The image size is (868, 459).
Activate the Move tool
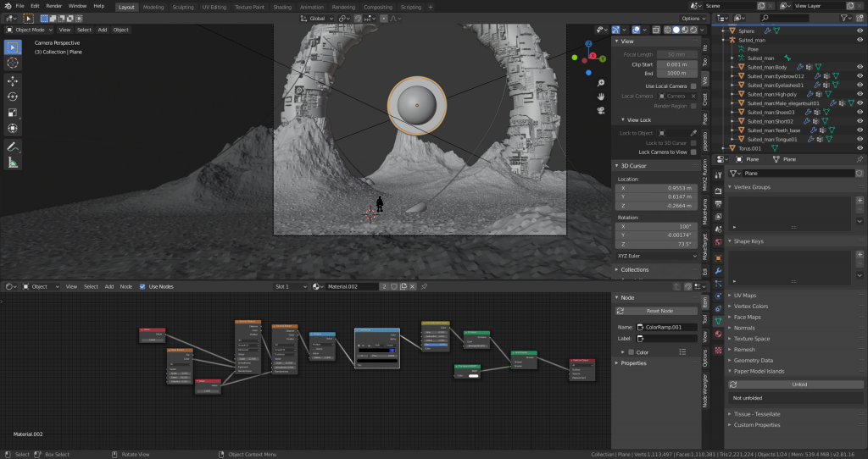click(x=13, y=80)
